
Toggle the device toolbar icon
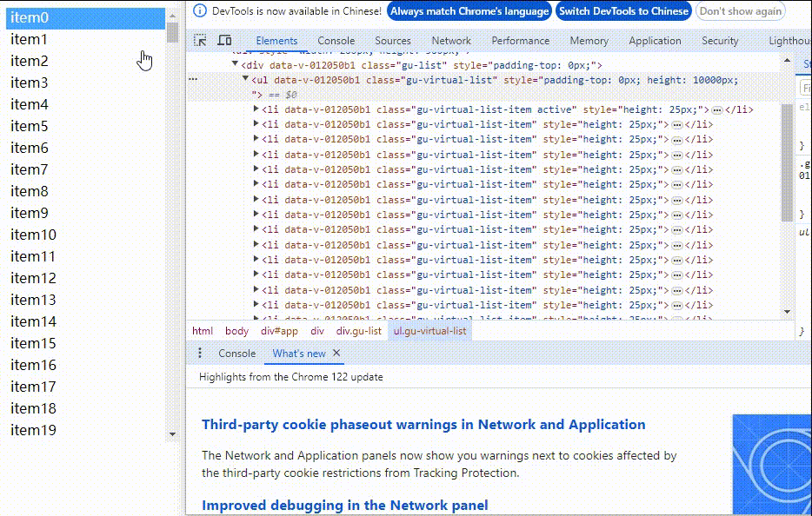click(224, 40)
